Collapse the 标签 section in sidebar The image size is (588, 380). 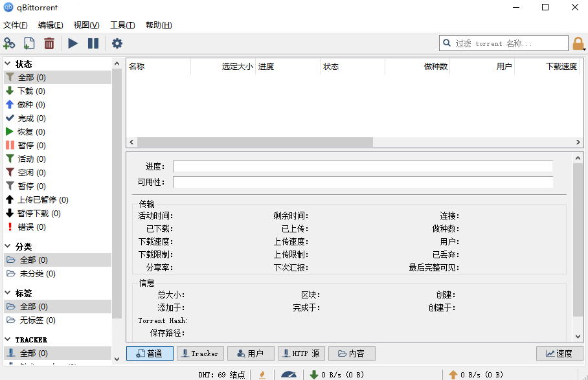[8, 293]
